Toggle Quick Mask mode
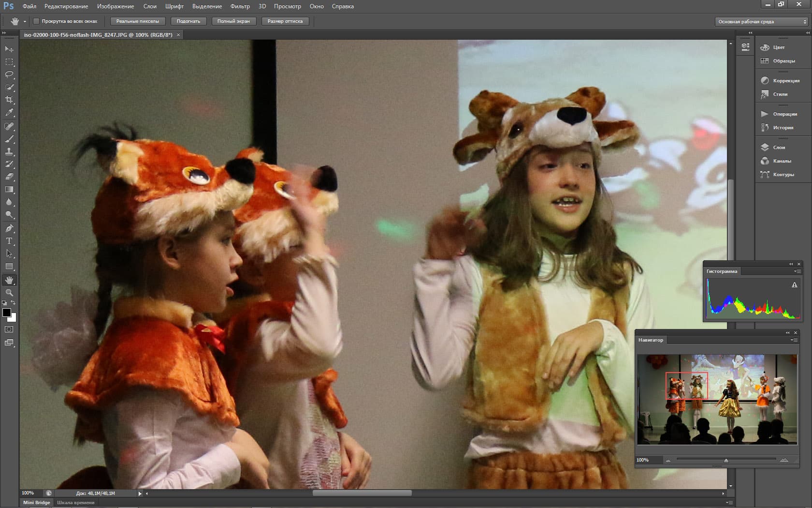Viewport: 812px width, 508px height. (x=9, y=329)
